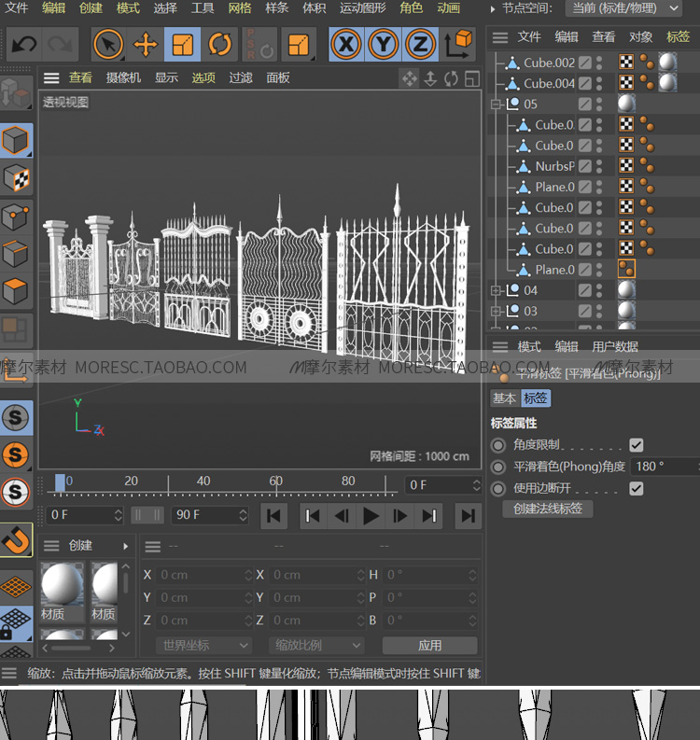Expand the 04 object group

click(x=497, y=290)
